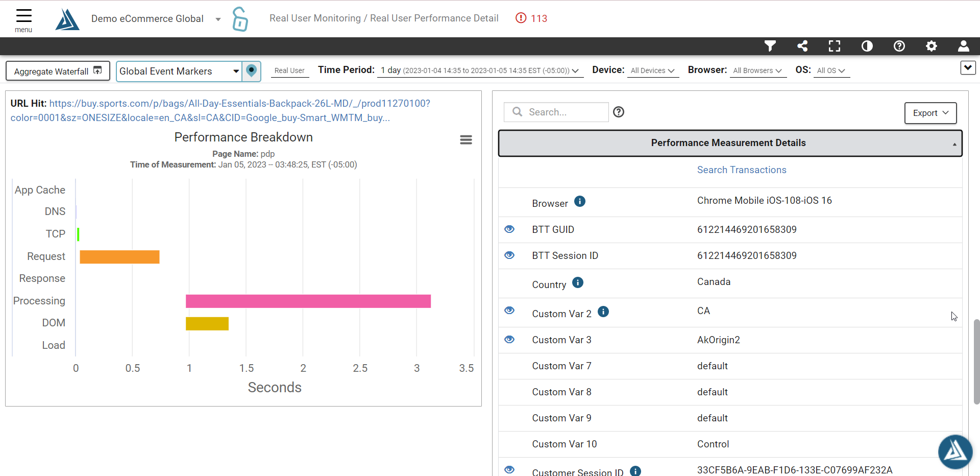980x476 pixels.
Task: Expand the Time Period dropdown
Action: [x=480, y=70]
